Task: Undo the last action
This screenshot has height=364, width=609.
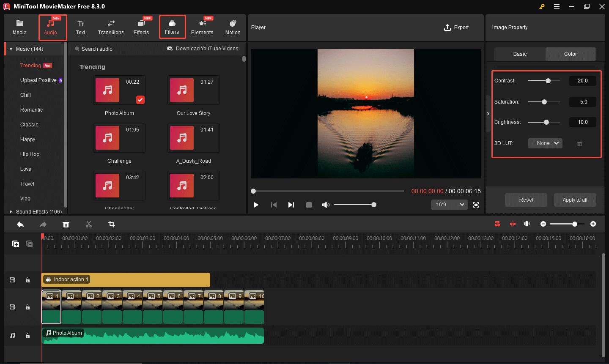Action: point(20,224)
